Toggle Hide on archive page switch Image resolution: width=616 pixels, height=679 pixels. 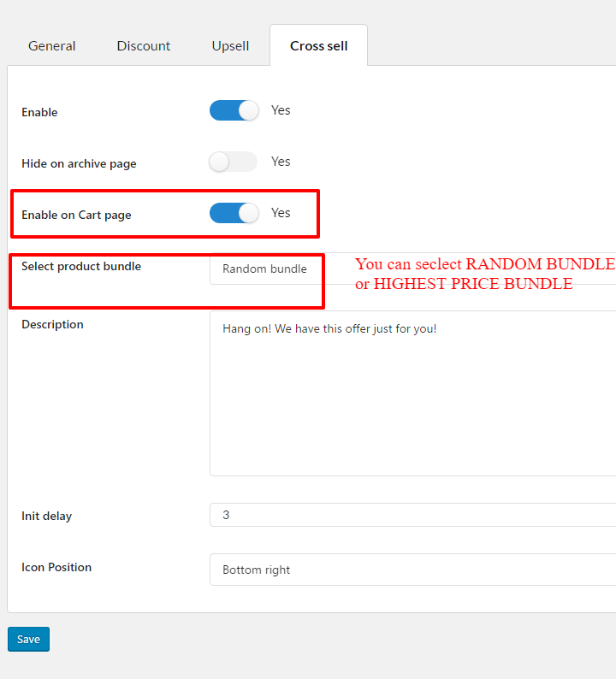pos(234,162)
